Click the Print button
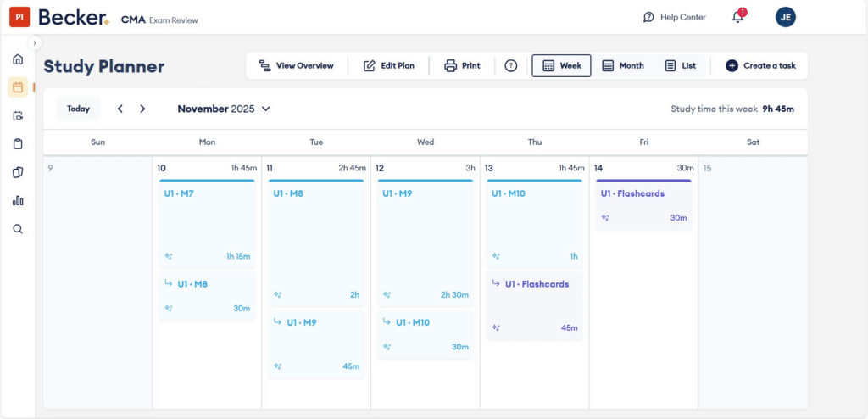The height and width of the screenshot is (419, 868). point(462,65)
